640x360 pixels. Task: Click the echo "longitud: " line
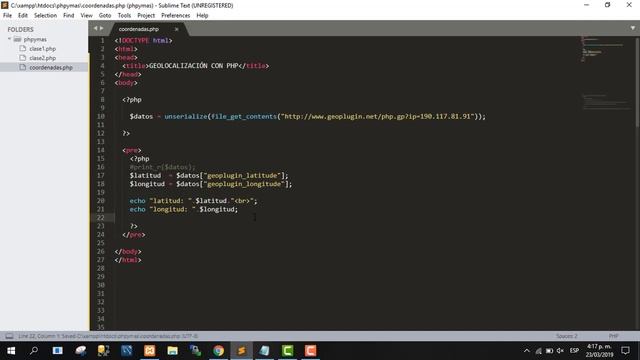[184, 209]
